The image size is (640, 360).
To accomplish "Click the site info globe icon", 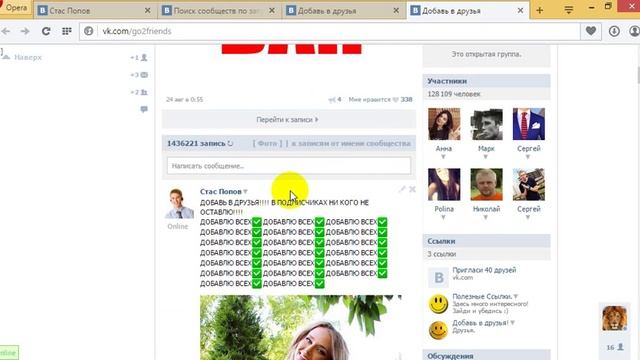I will click(89, 31).
